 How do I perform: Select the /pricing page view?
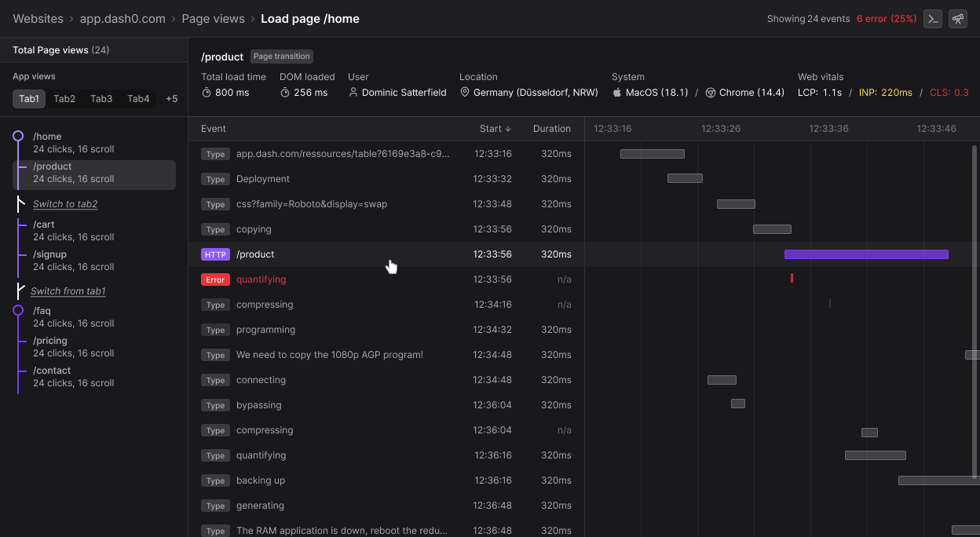[94, 347]
